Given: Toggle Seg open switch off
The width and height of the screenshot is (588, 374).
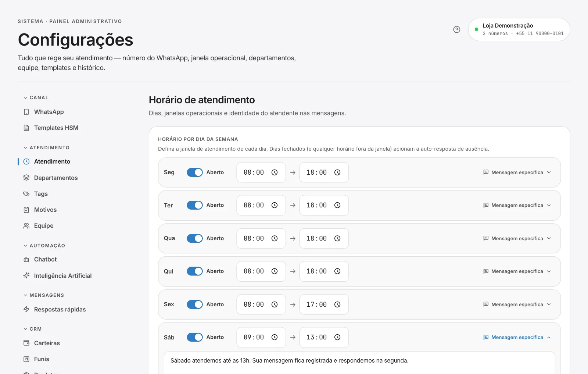Looking at the screenshot, I should 195,172.
